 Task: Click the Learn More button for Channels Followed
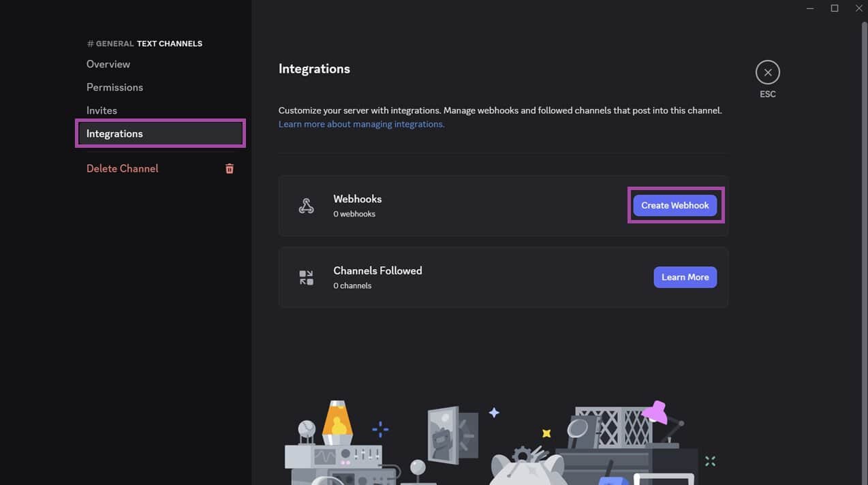coord(685,277)
